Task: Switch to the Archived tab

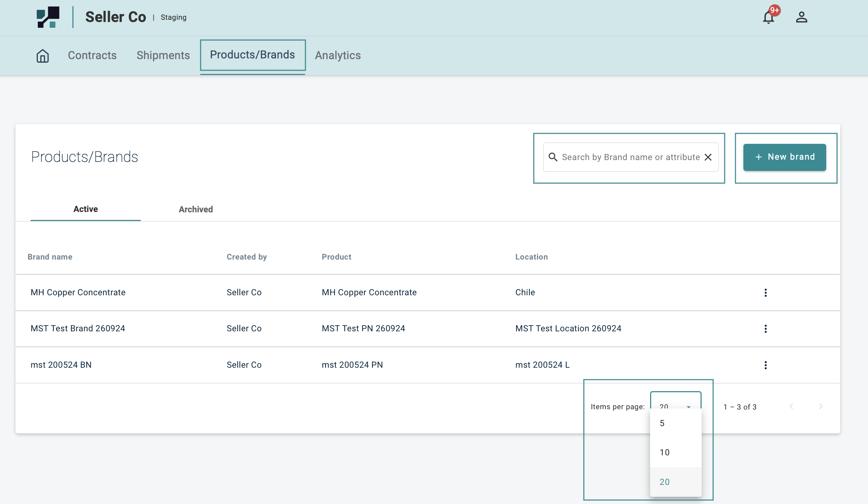Action: [196, 209]
